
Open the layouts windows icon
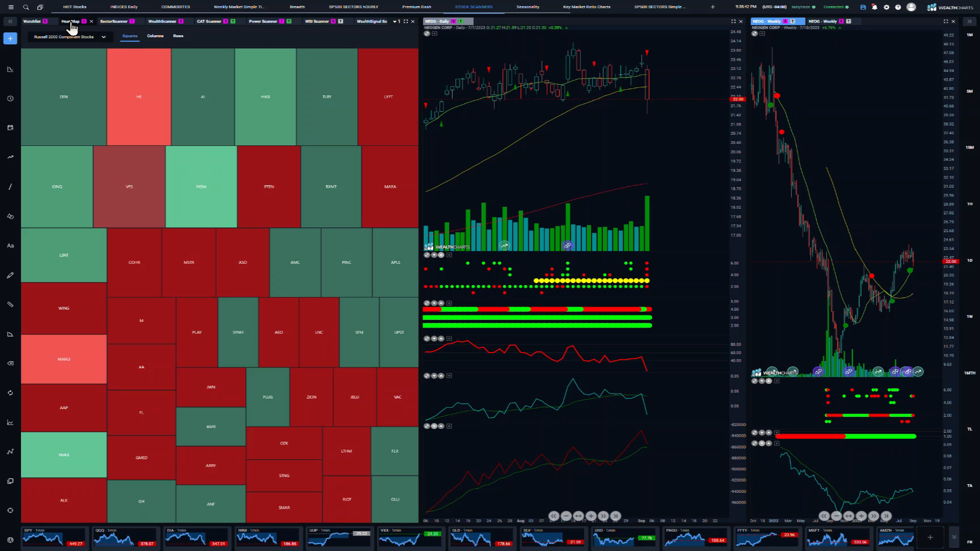point(40,7)
